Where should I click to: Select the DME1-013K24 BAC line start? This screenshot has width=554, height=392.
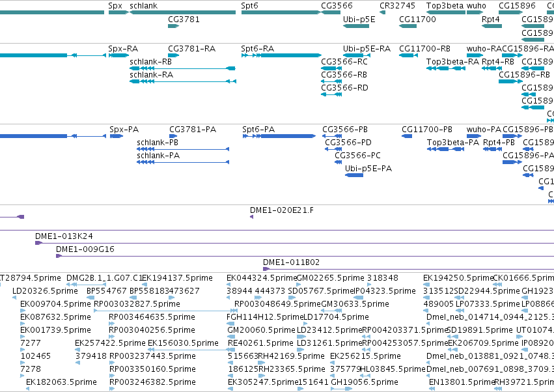point(38,243)
